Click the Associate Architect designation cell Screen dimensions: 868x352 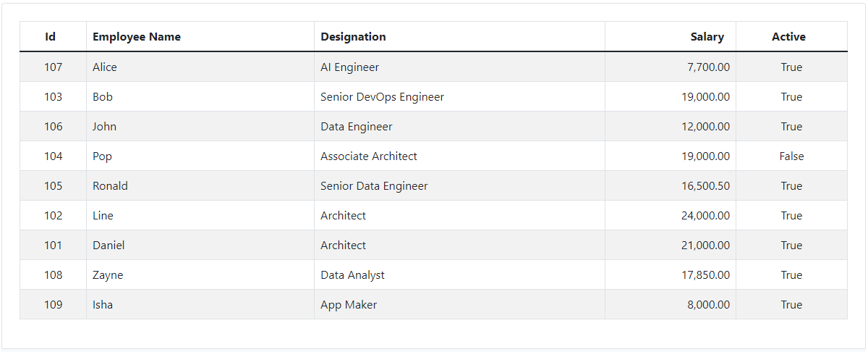pos(368,156)
